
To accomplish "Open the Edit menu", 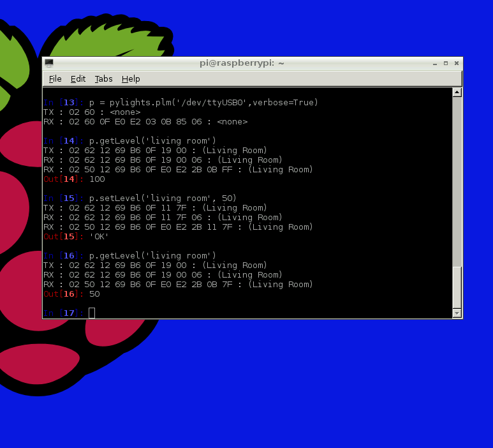I will point(78,78).
